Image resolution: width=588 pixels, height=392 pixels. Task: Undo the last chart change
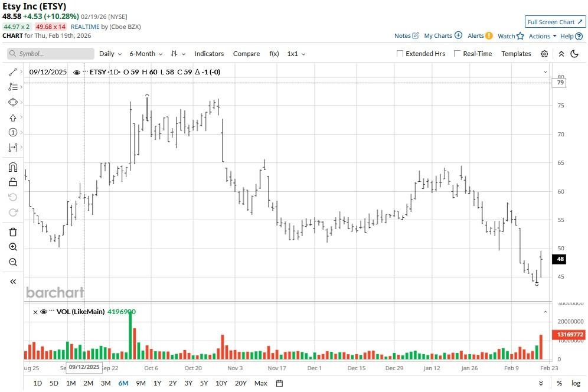point(13,197)
